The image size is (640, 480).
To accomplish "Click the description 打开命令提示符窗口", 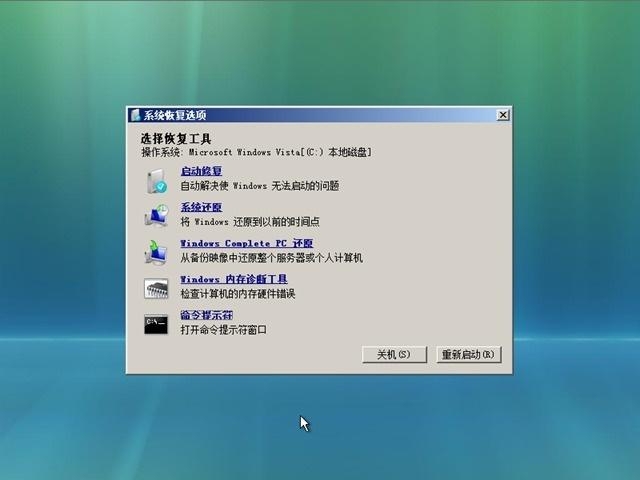I will tap(224, 329).
